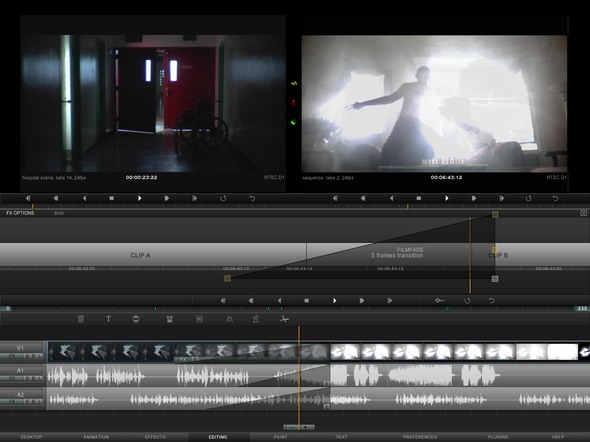Stop playback in the sequence monitor
This screenshot has width=590, height=442.
coord(418,198)
